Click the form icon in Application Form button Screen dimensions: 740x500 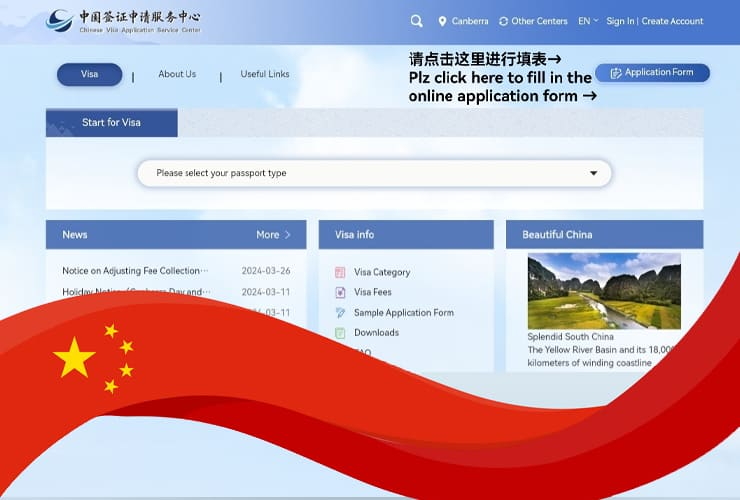click(x=616, y=73)
